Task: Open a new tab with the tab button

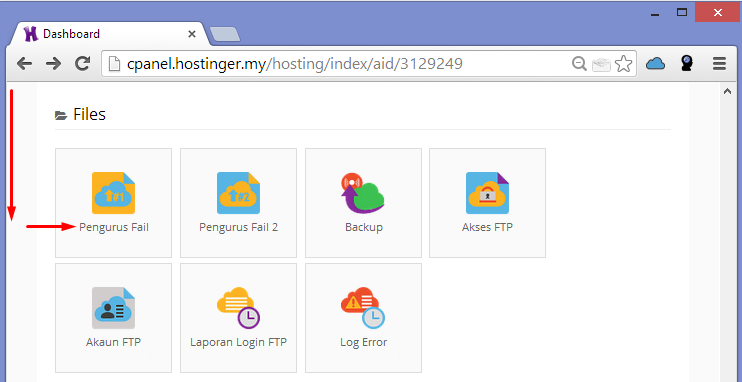Action: [225, 34]
